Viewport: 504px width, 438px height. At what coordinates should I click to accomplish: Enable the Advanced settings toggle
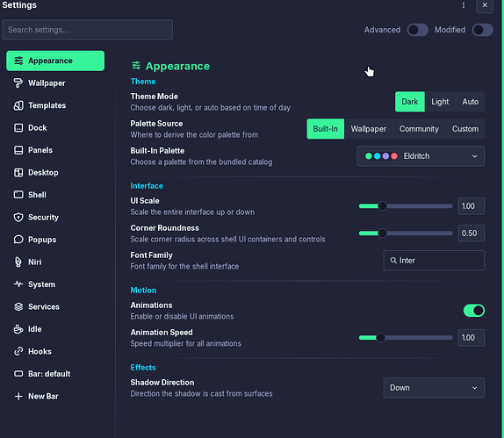click(x=417, y=30)
